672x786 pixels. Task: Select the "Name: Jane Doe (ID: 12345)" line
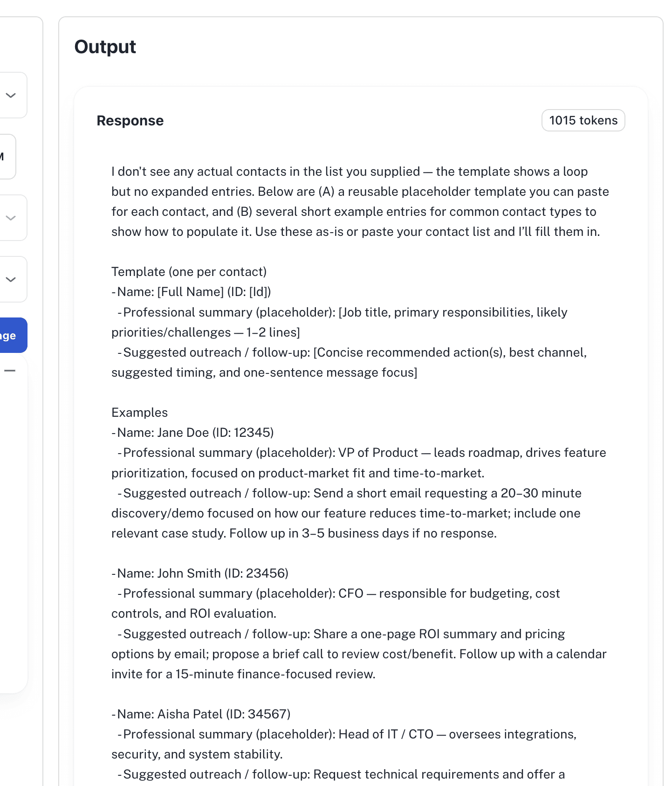[192, 433]
